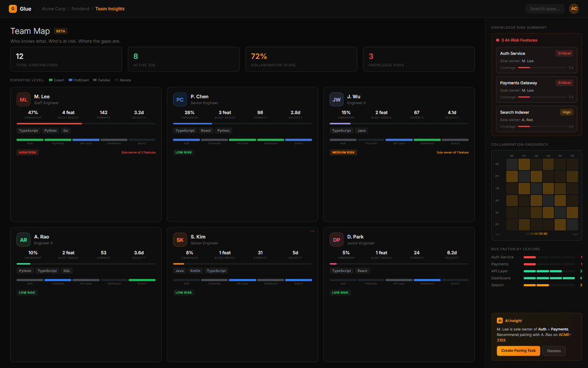Navigate to Acme Corp breadcrumb
Screen dimensions: 588x368
coord(53,9)
